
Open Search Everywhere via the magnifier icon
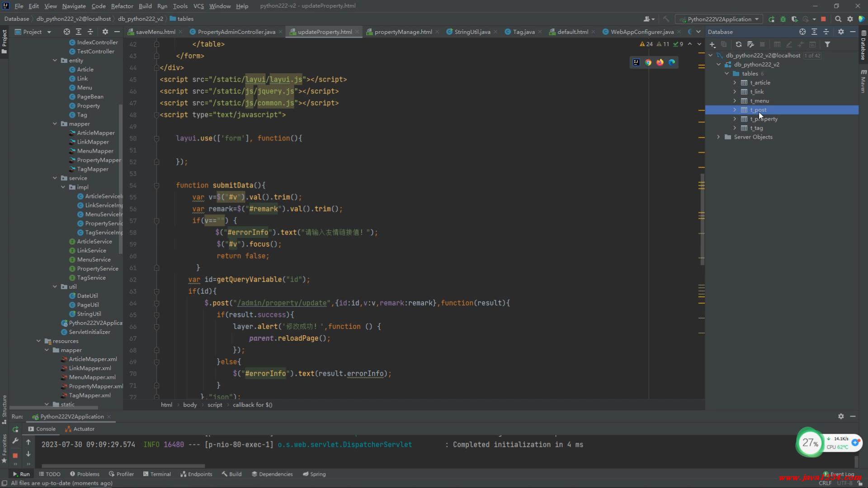(838, 19)
